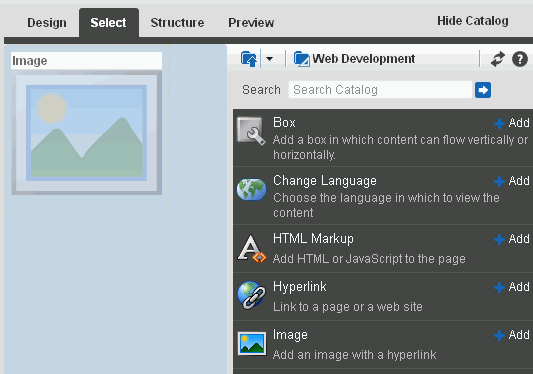Switch to the Structure tab

177,23
